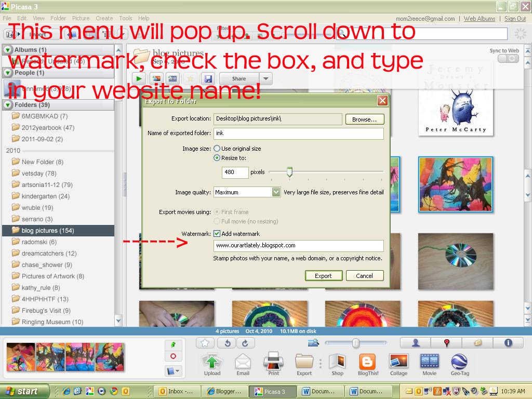
Task: Click the Export button in dialog
Action: point(323,276)
